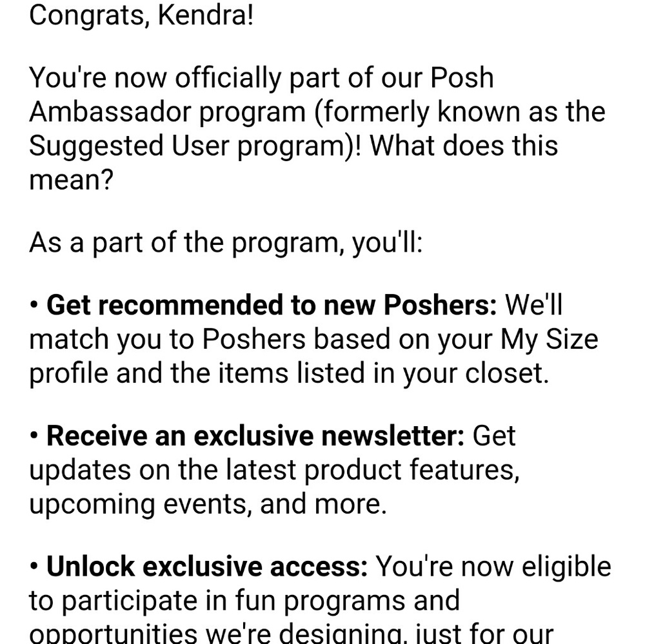Click the bullet point before "Get recommended"
The height and width of the screenshot is (644, 645).
pos(35,306)
